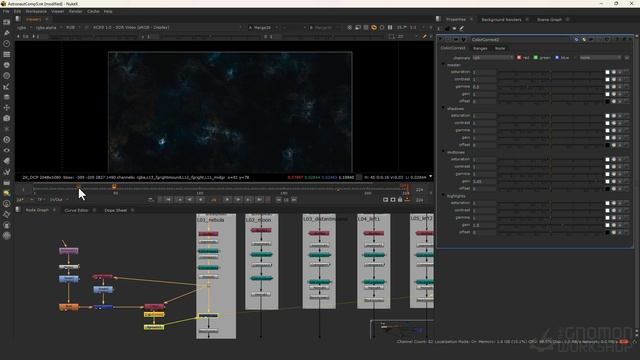
Task: Select the yellow highlighted node in L01_nebula
Action: coord(208,316)
